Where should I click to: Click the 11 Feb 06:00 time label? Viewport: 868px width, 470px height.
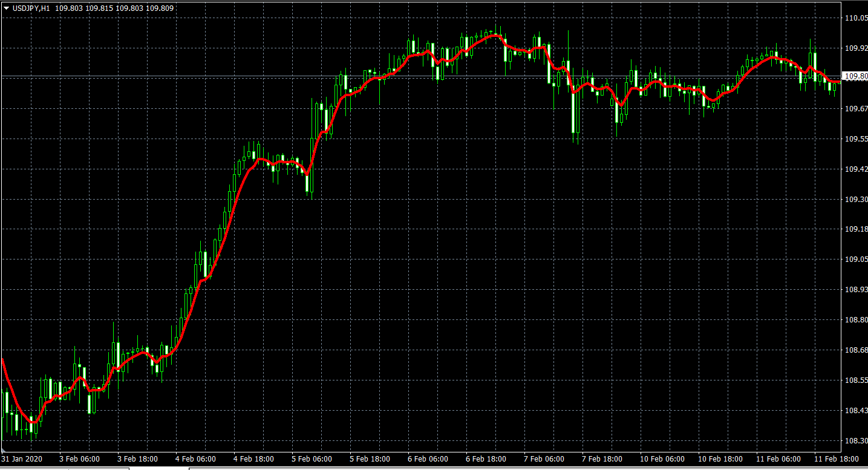pos(778,459)
